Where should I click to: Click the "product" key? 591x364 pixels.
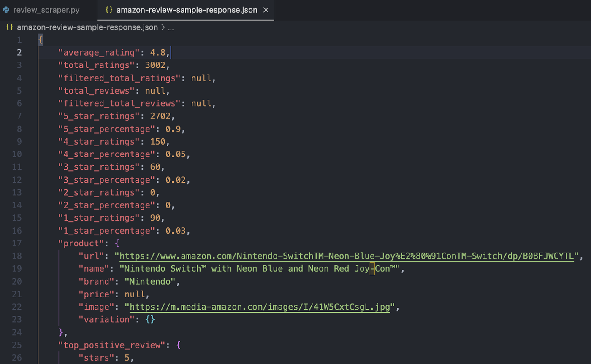click(x=81, y=243)
